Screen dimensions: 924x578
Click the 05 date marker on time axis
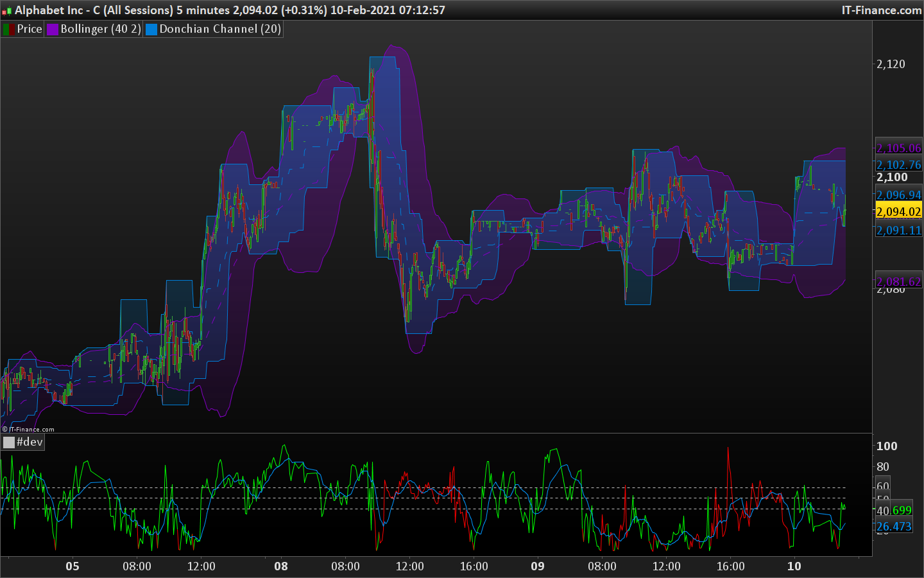73,566
